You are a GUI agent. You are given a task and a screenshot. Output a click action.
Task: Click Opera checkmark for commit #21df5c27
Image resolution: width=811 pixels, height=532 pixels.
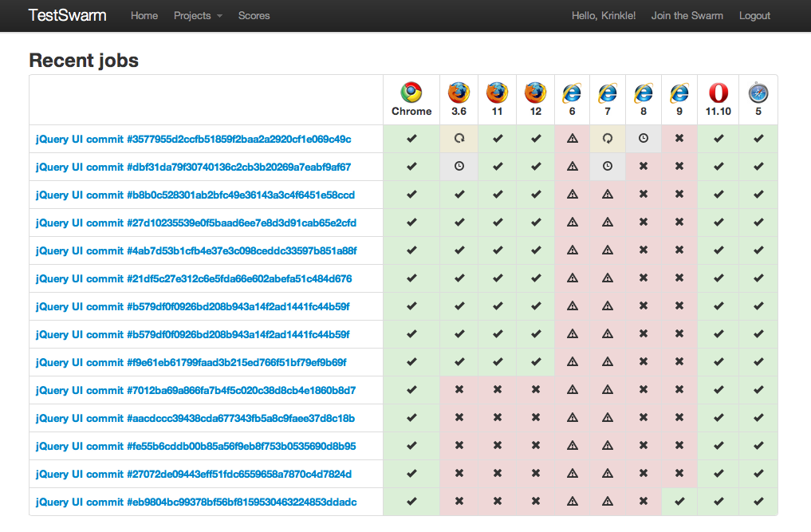coord(718,278)
